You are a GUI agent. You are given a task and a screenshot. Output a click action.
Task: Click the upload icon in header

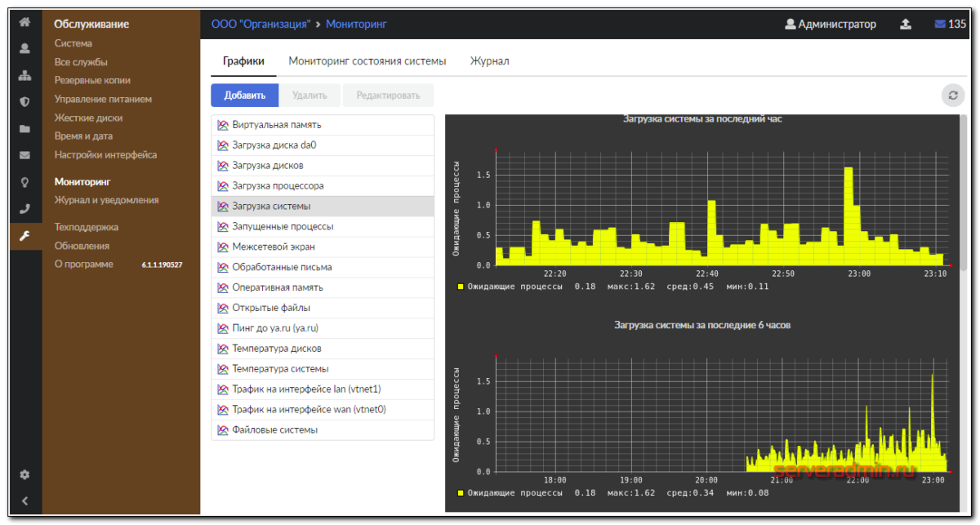[906, 24]
